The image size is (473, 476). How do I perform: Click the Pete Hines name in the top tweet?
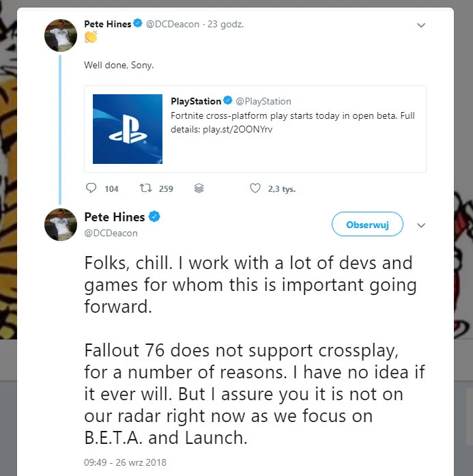[x=107, y=24]
